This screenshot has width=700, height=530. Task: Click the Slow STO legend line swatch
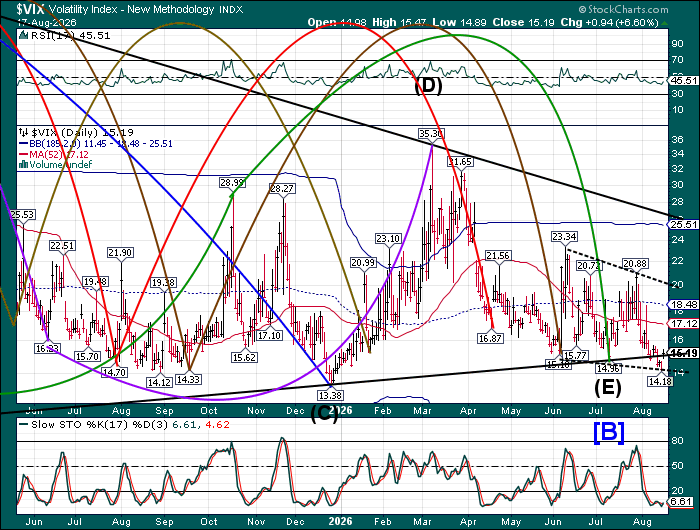click(x=24, y=425)
